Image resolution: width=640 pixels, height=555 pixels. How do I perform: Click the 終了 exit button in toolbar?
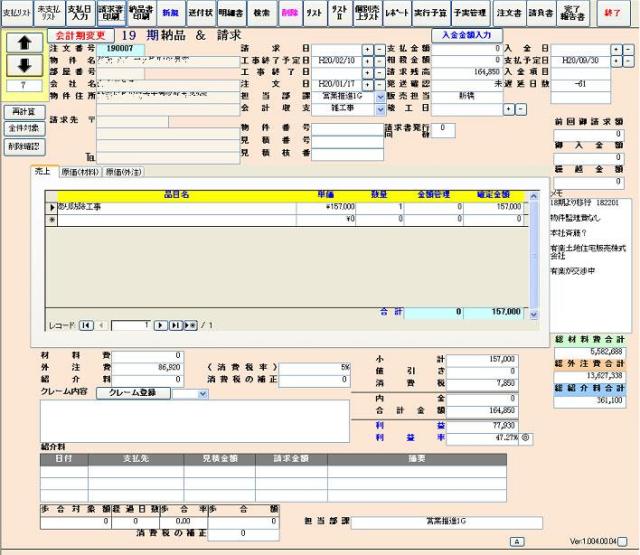click(614, 13)
